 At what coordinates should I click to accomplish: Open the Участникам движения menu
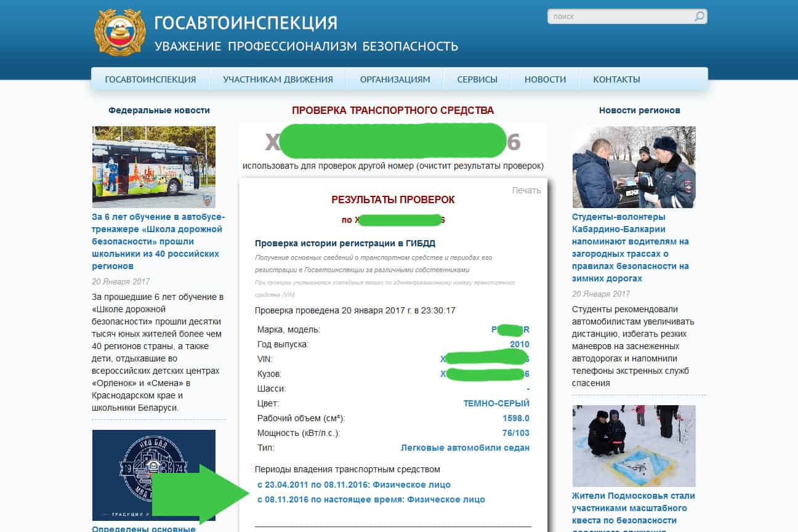(x=278, y=79)
